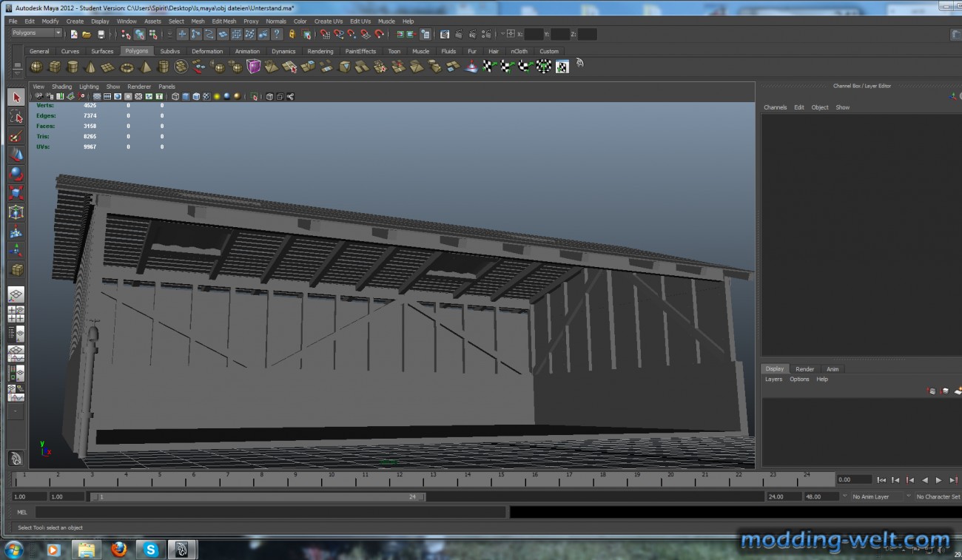Toggle smooth shade all in viewport
The width and height of the screenshot is (962, 560).
click(x=186, y=96)
